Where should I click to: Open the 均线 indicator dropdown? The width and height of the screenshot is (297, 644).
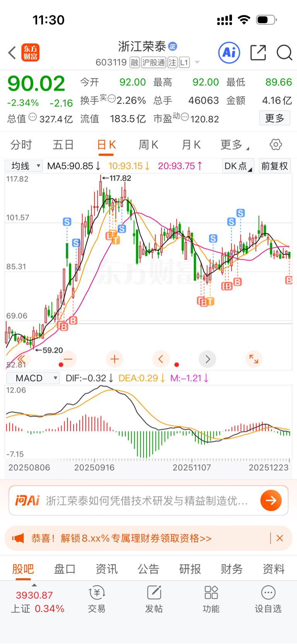pyautogui.click(x=24, y=166)
